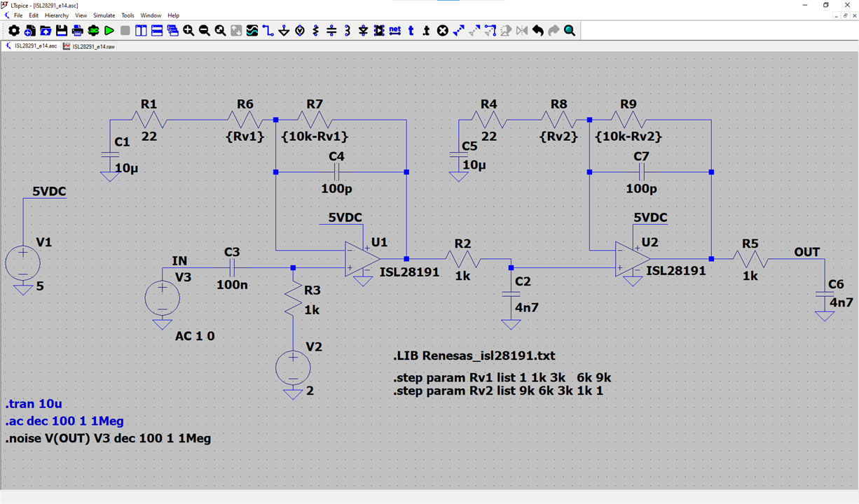
Task: Select the diode component tool
Action: pyautogui.click(x=363, y=31)
